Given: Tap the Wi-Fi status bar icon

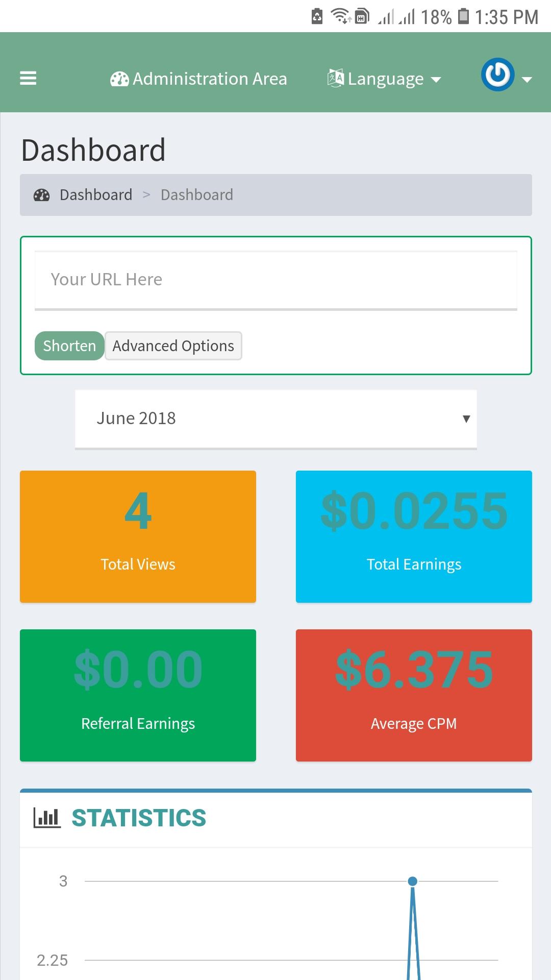Looking at the screenshot, I should pyautogui.click(x=341, y=16).
